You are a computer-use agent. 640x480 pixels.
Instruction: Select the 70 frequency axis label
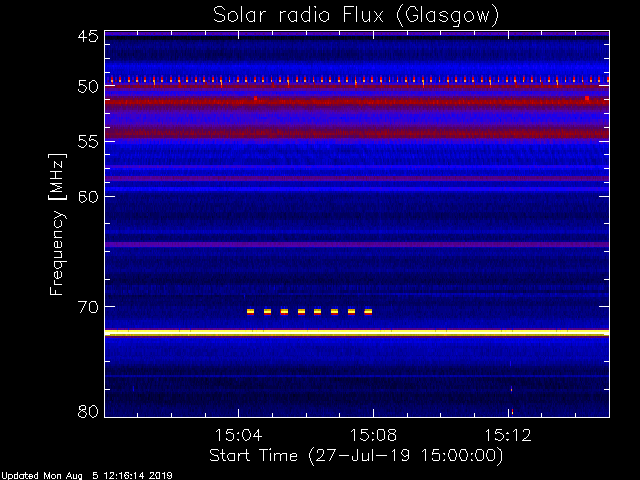pos(88,307)
